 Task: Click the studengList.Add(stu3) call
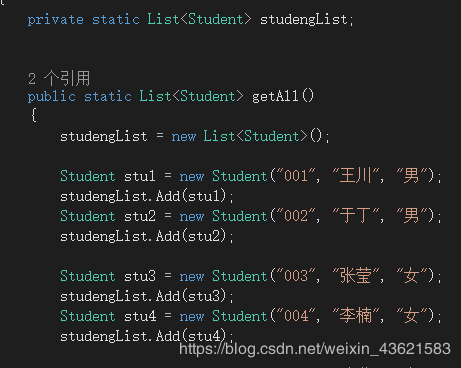143,296
